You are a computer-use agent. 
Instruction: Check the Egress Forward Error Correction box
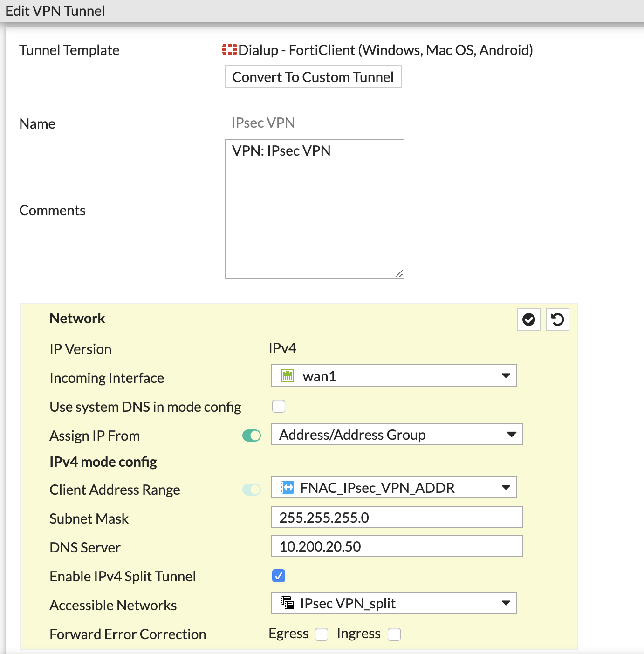click(321, 634)
